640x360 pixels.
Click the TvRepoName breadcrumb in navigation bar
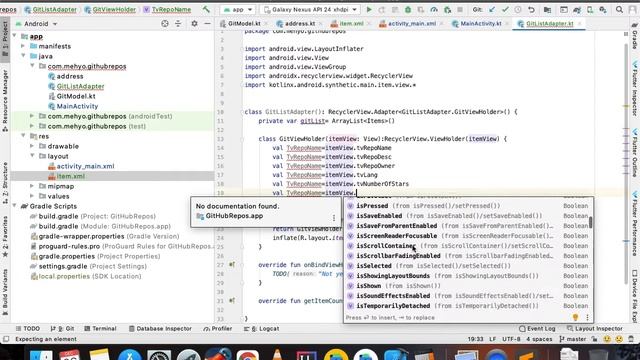click(x=171, y=9)
